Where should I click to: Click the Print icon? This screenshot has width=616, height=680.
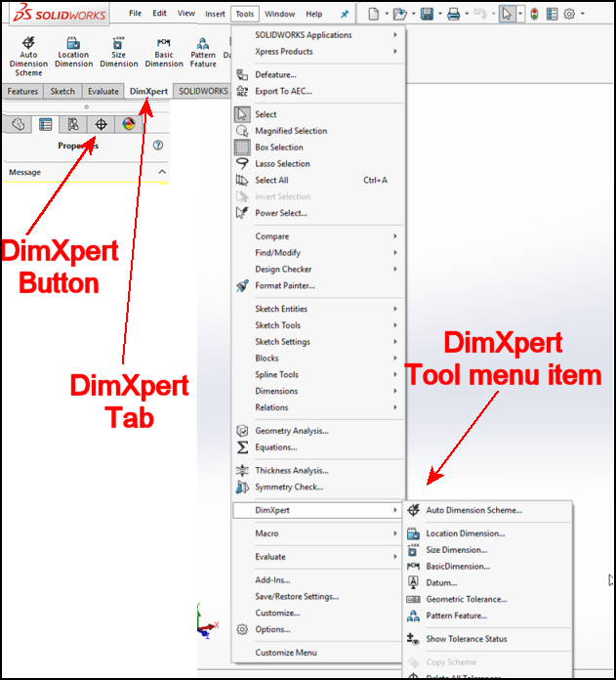(x=454, y=14)
